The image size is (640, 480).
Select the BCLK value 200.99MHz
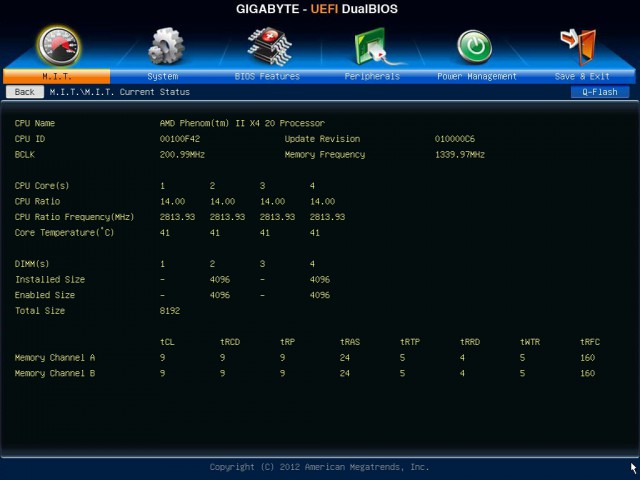[182, 155]
